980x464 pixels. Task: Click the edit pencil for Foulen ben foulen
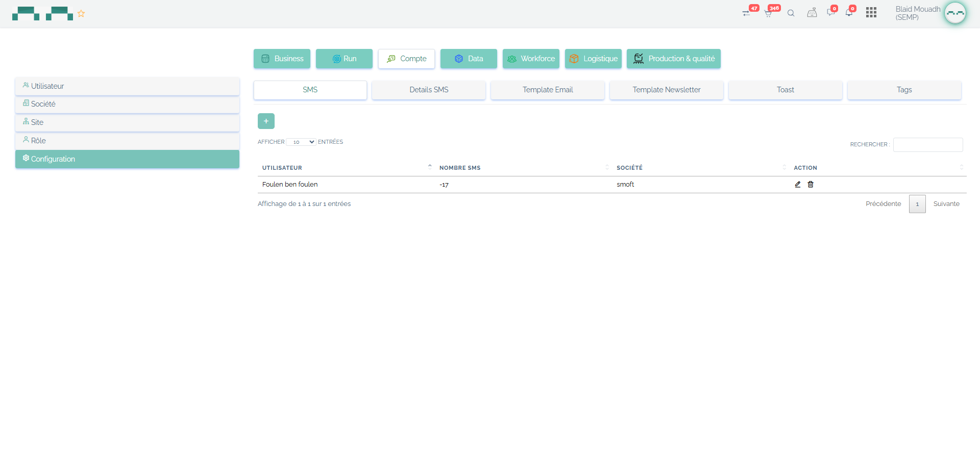(798, 185)
